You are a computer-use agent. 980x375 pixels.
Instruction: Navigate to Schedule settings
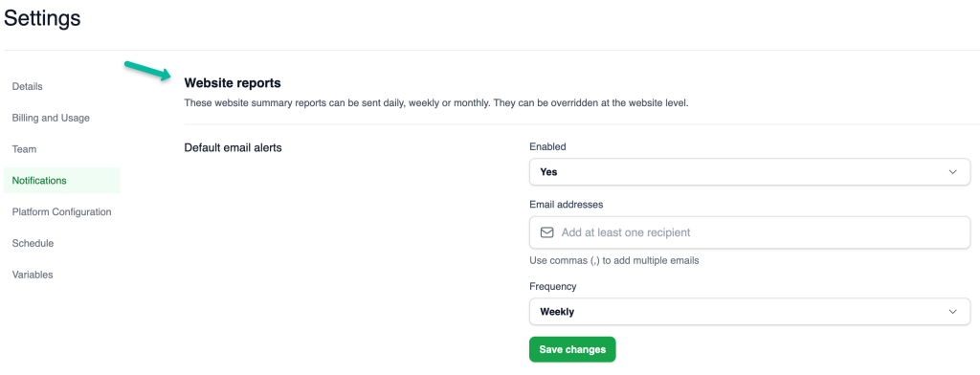pyautogui.click(x=33, y=243)
